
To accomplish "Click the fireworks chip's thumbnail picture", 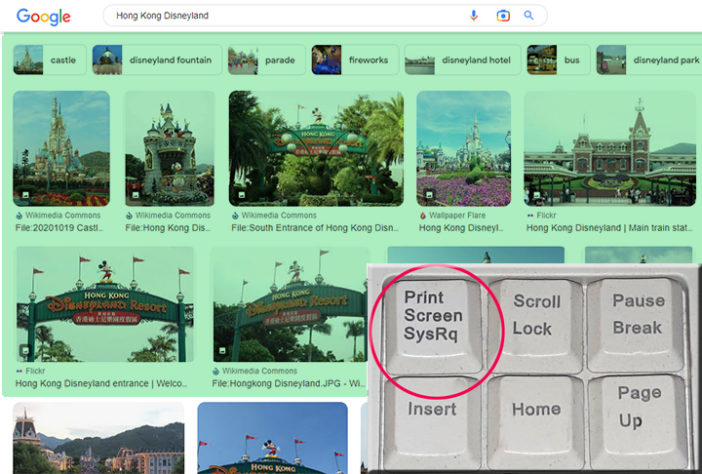I will [326, 60].
